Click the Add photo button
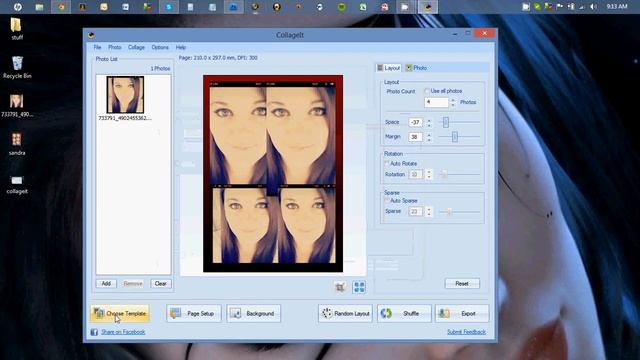Screen dimensions: 640x360 (x=106, y=283)
